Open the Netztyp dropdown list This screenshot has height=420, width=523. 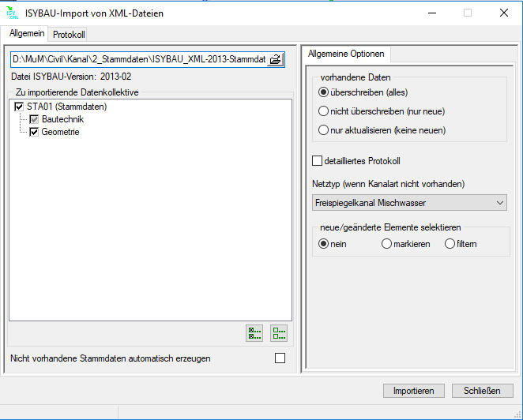[x=409, y=204]
